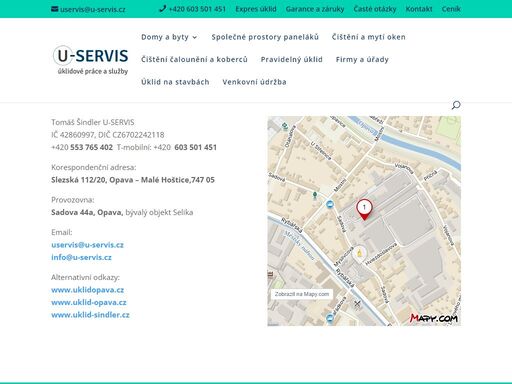
Task: Visit www.uklid-sindler.cz link
Action: tap(90, 315)
